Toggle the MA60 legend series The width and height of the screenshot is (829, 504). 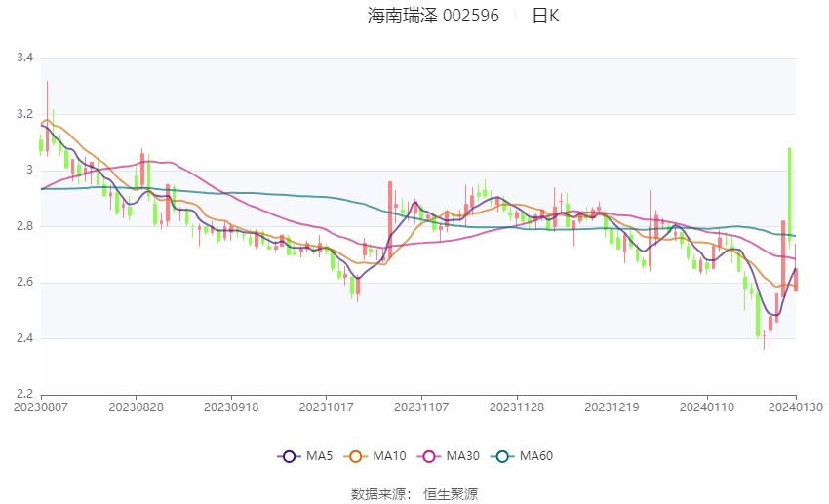pos(522,456)
